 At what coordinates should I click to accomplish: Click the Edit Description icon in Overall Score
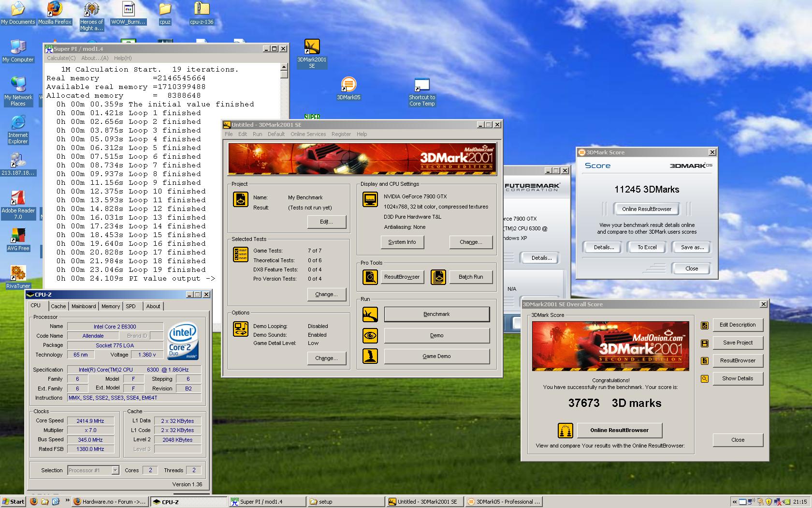(705, 326)
